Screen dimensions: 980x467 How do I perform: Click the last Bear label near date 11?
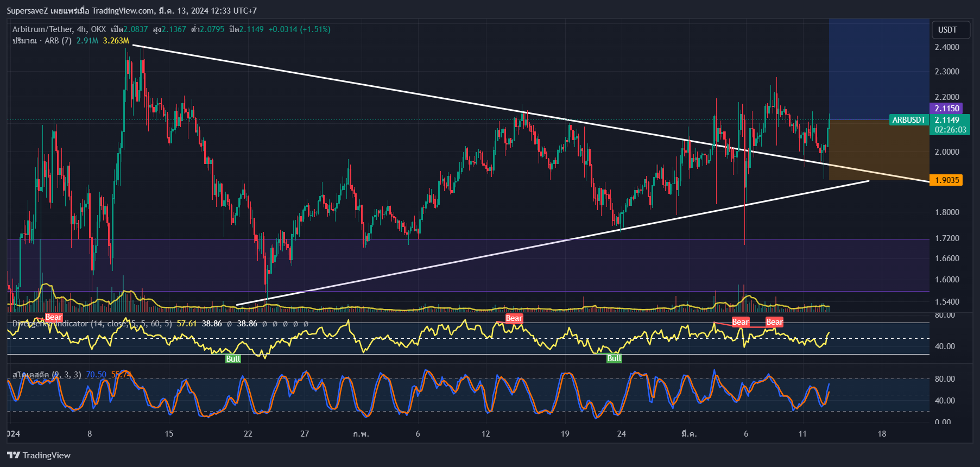coord(775,322)
